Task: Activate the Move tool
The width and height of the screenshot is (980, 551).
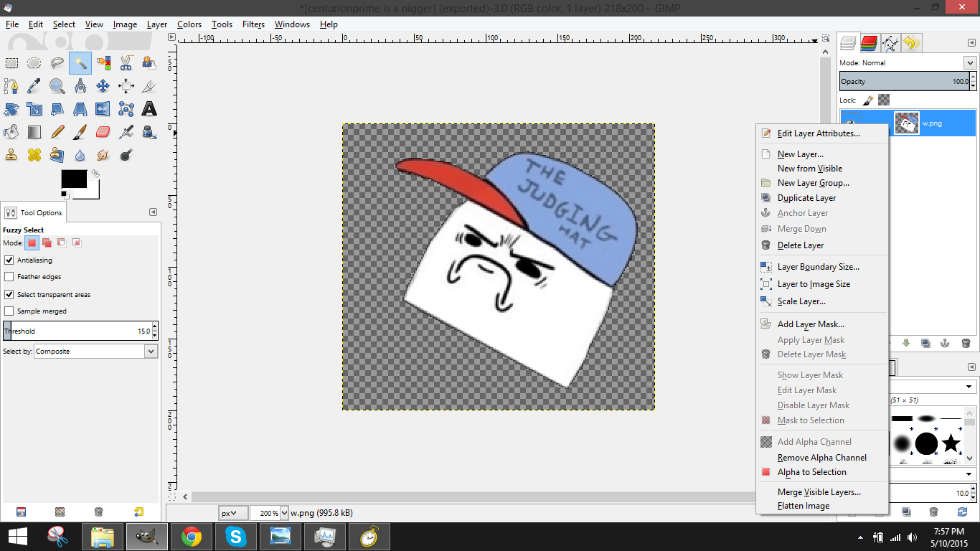Action: [x=103, y=86]
